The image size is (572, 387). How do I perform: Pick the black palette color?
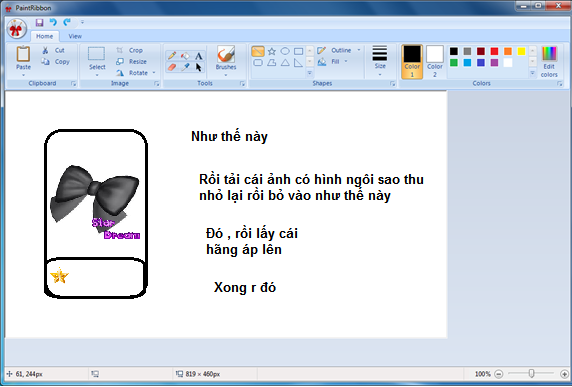click(454, 51)
